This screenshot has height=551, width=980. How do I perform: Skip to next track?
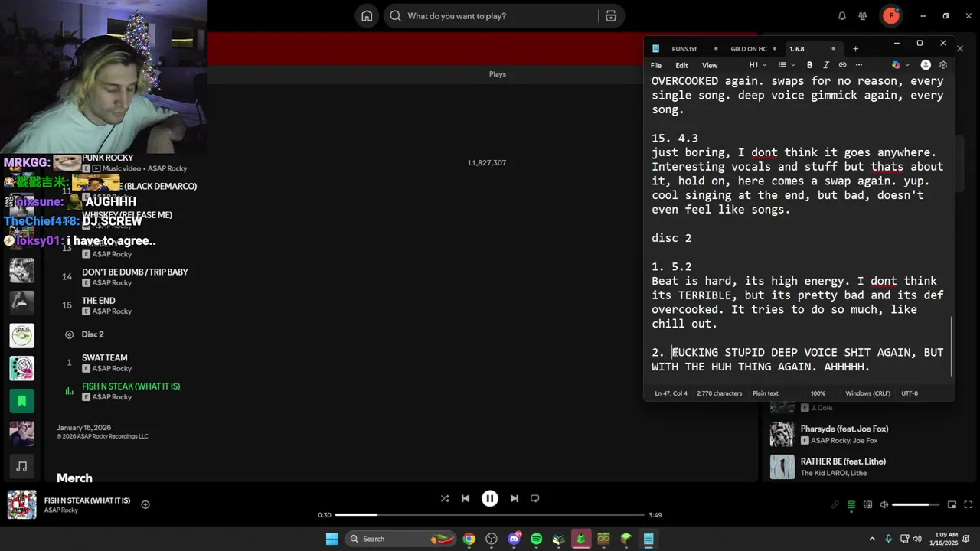[514, 498]
